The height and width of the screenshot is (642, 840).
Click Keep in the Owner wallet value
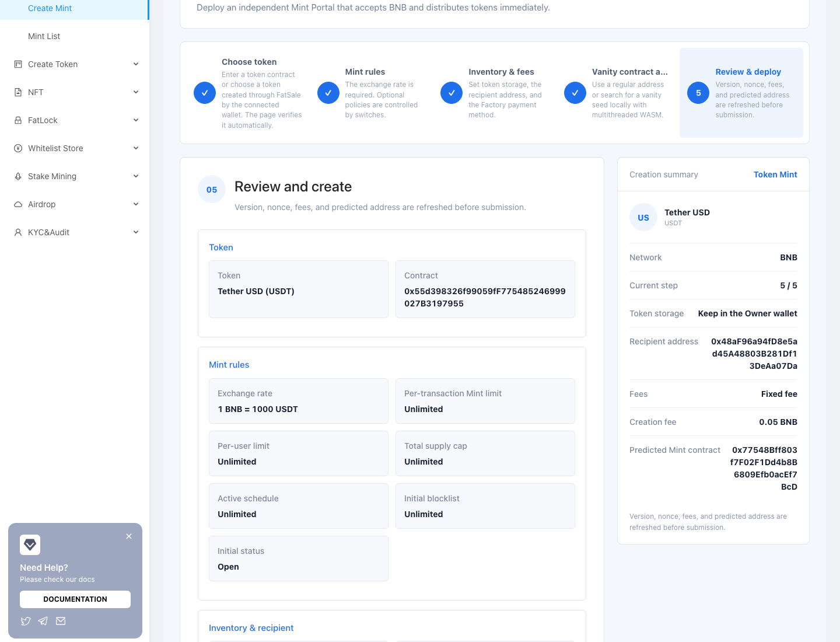748,313
